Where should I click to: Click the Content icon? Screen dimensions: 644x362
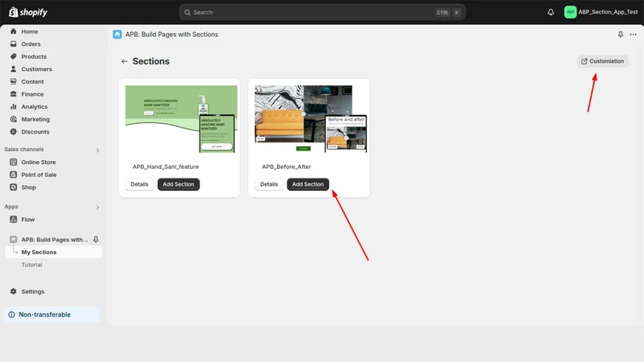pos(13,81)
